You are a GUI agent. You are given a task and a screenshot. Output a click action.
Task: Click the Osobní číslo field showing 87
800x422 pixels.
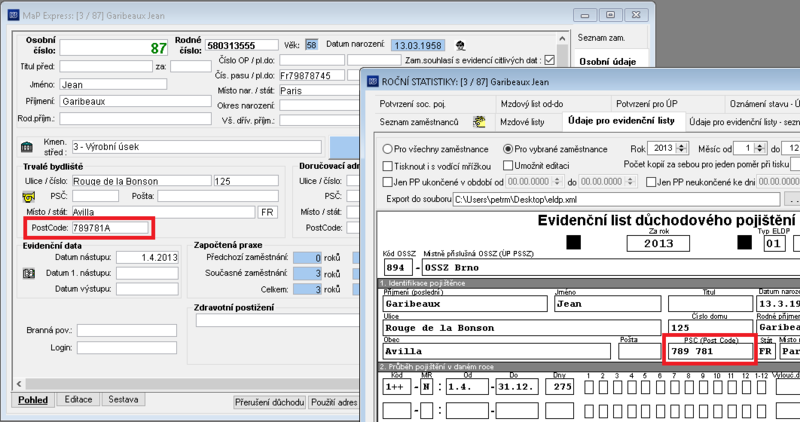[x=114, y=48]
